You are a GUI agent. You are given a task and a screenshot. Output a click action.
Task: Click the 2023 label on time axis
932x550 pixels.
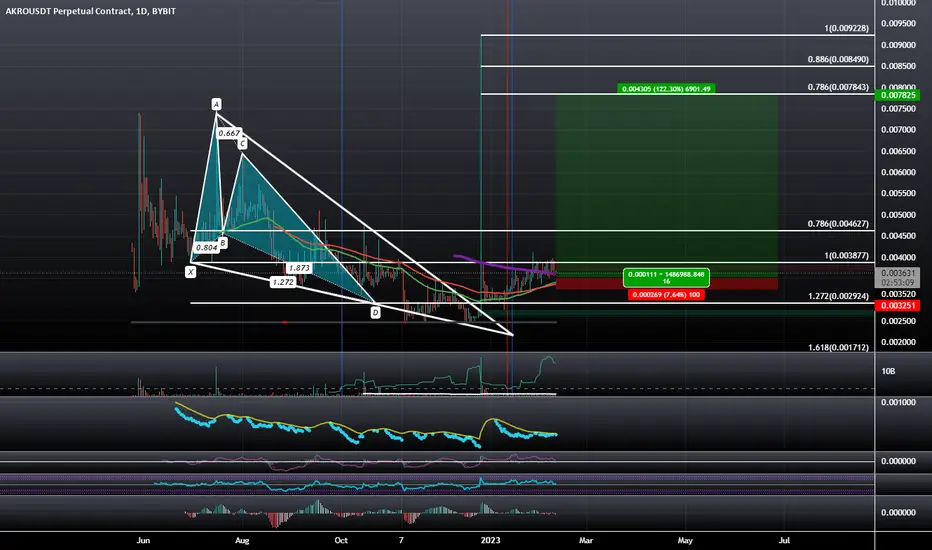[490, 540]
